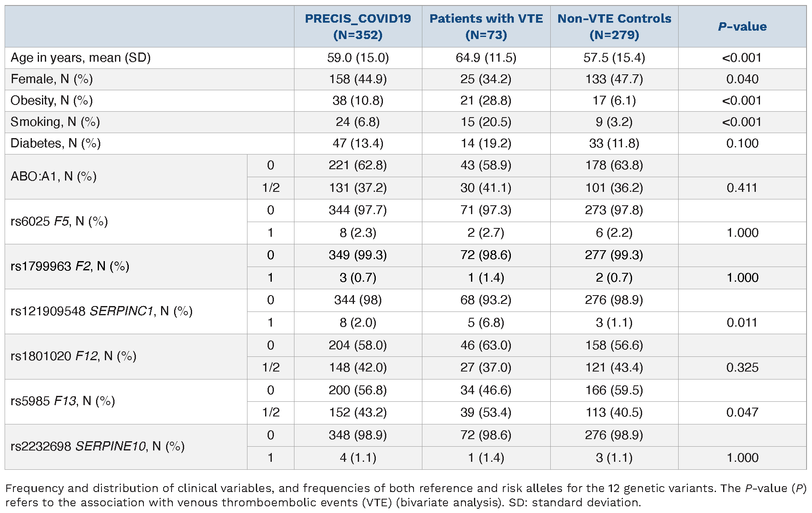Click the rs6025 F5 row label
Viewport: 812px width, 513px height.
[x=59, y=221]
